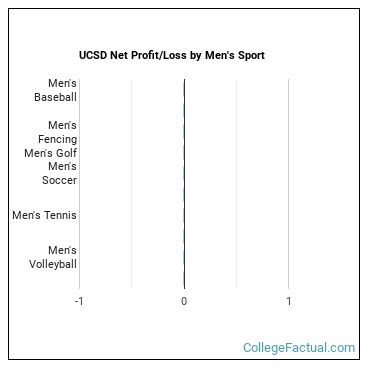Click the dark zero baseline line
The width and height of the screenshot is (370, 370).
[184, 184]
